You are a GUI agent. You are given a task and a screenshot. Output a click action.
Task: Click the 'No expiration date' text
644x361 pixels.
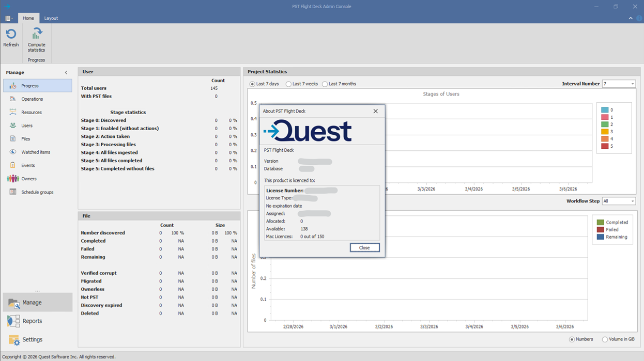click(x=284, y=206)
